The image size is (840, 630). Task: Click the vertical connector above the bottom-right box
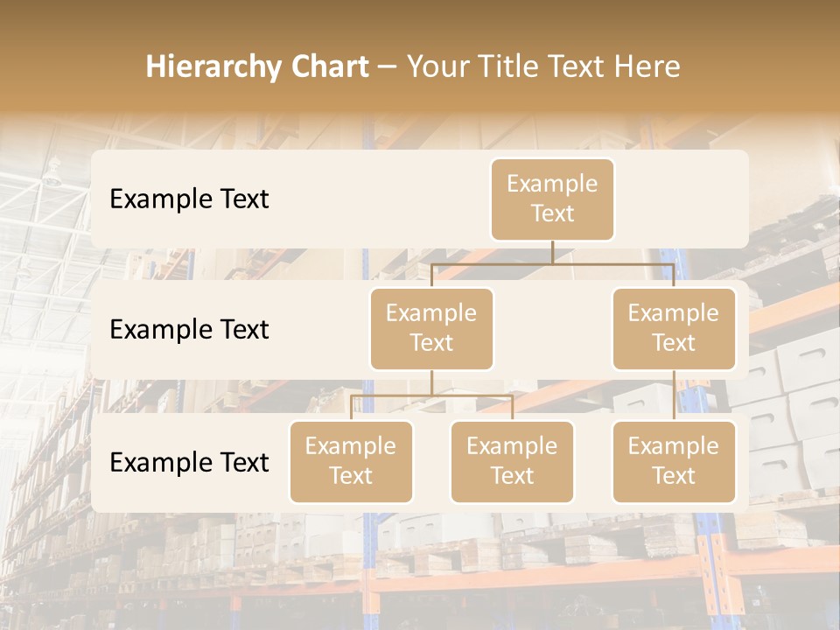coord(674,395)
